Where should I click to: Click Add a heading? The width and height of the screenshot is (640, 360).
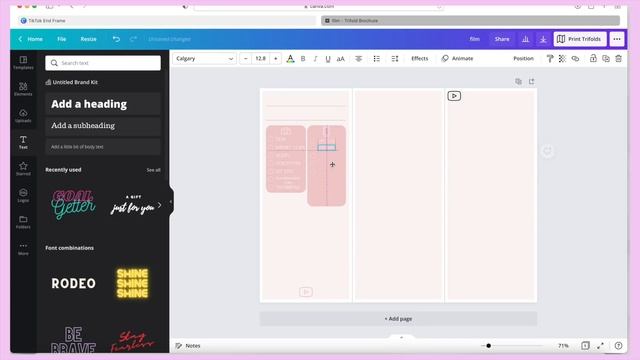click(x=103, y=104)
